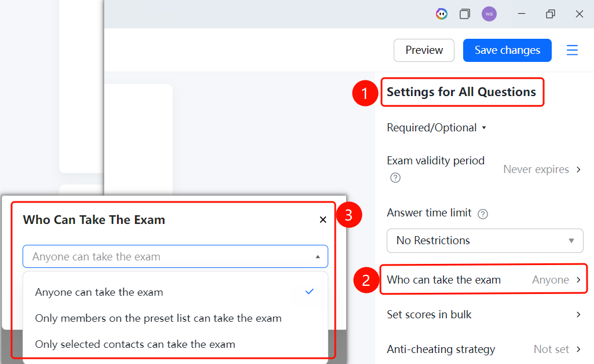Expand the Required/Optional dropdown
The width and height of the screenshot is (594, 364).
(437, 128)
